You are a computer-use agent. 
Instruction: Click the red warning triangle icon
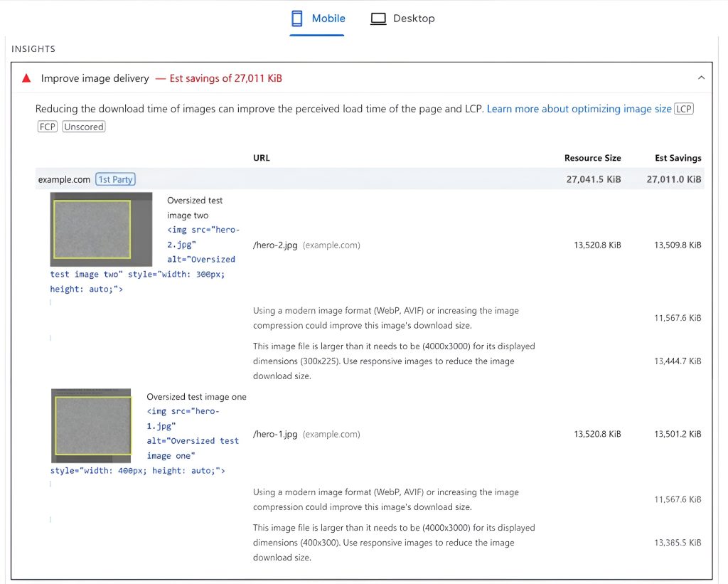(x=26, y=78)
